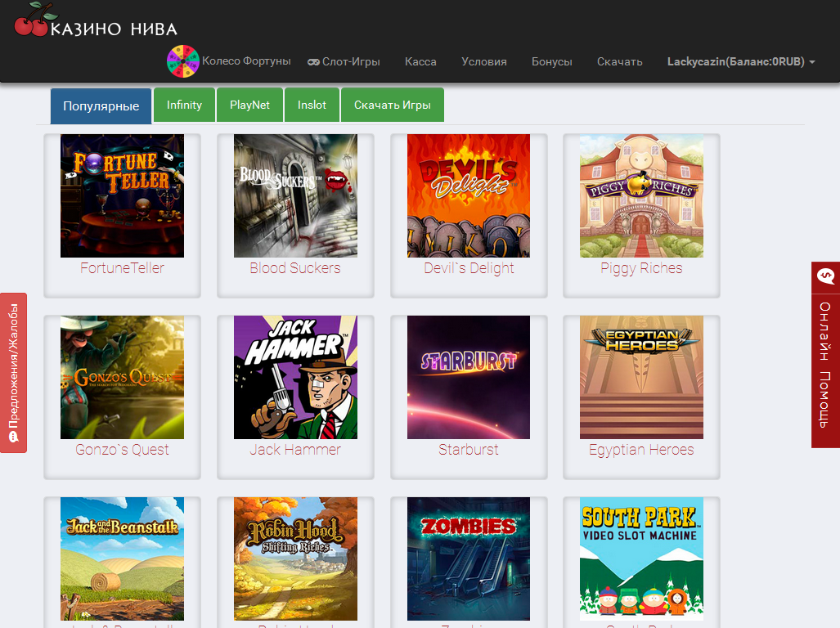The image size is (840, 628).
Task: Open the Starburst game tile
Action: [469, 378]
